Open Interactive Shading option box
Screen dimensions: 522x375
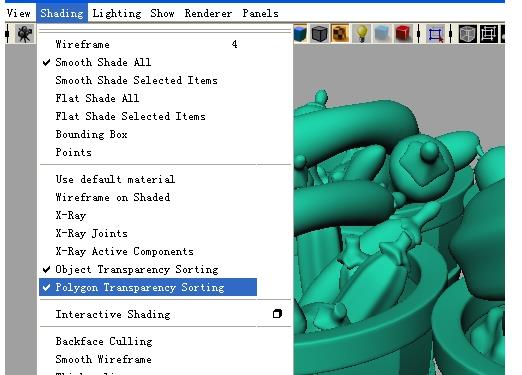point(277,314)
